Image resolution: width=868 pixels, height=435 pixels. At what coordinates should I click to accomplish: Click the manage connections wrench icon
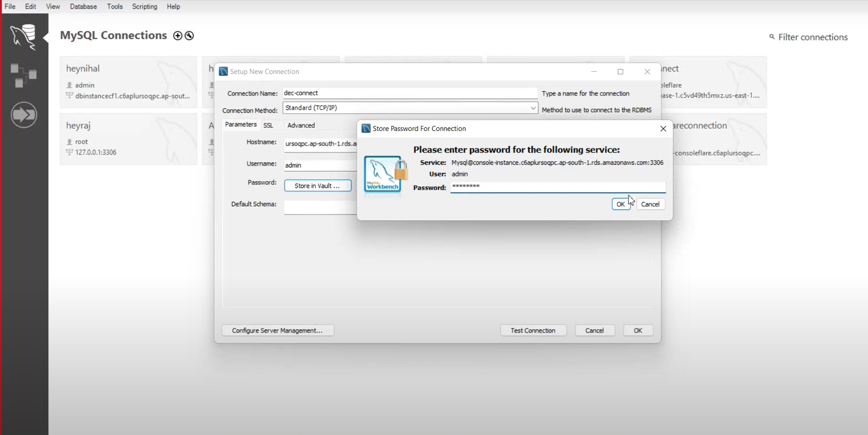[189, 36]
